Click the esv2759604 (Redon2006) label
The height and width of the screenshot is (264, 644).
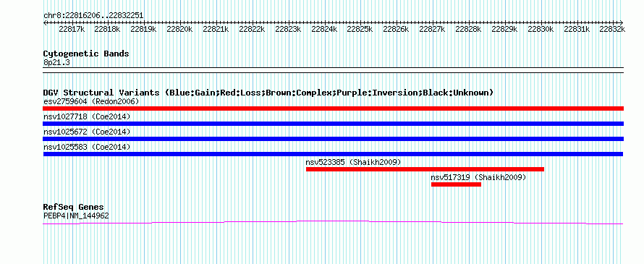(91, 101)
